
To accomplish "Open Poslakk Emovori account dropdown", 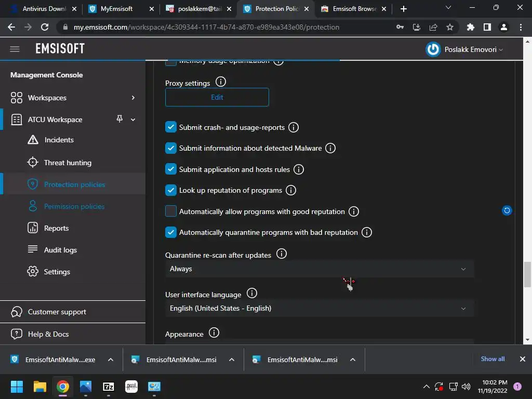I will 474,49.
